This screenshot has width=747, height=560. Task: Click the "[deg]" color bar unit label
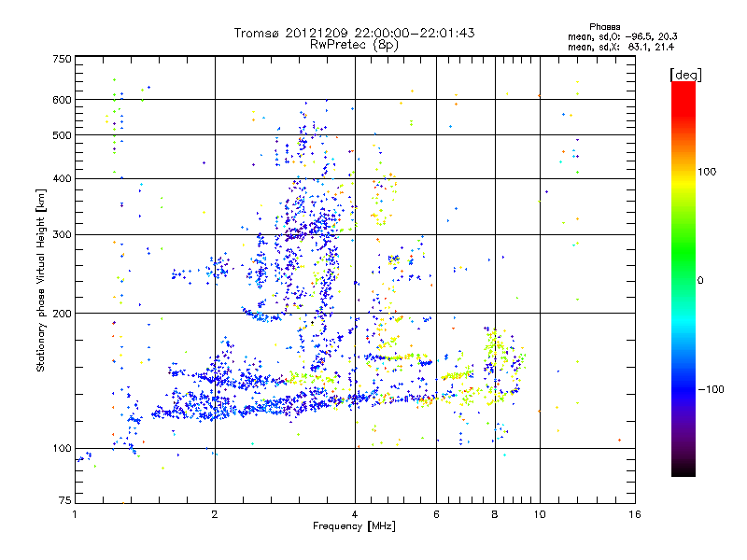tap(685, 75)
